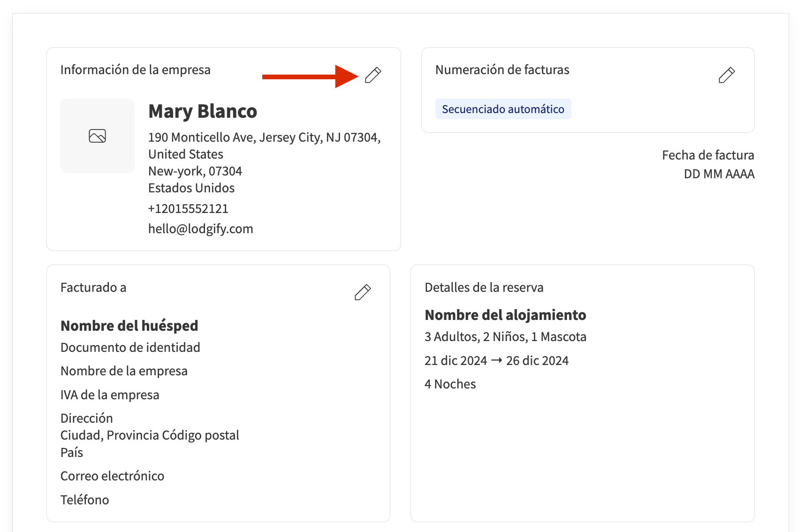806x532 pixels.
Task: Select the Ciudad, Provincia Código postal line
Action: (150, 435)
